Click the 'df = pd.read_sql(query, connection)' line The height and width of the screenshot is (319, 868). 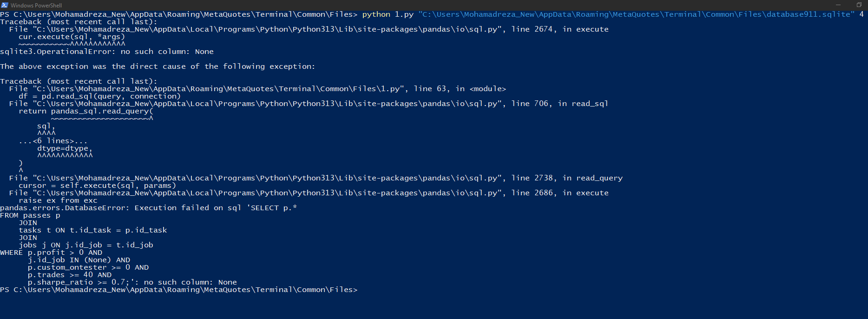click(99, 96)
